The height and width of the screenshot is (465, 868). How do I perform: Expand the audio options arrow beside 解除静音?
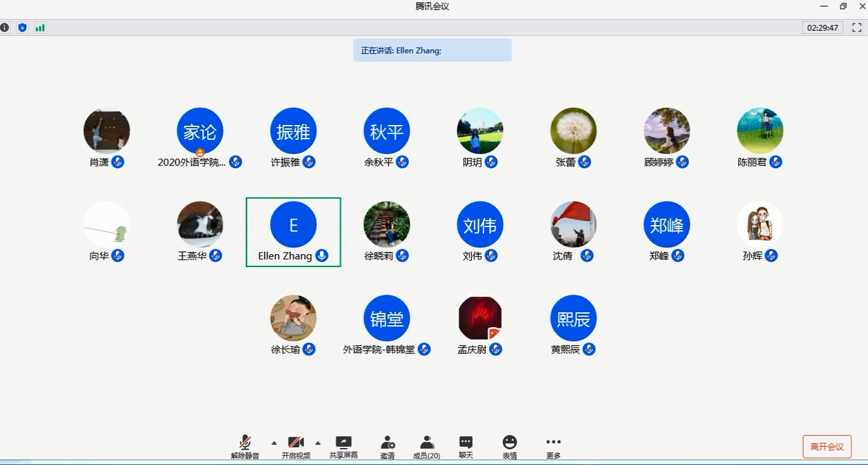274,443
